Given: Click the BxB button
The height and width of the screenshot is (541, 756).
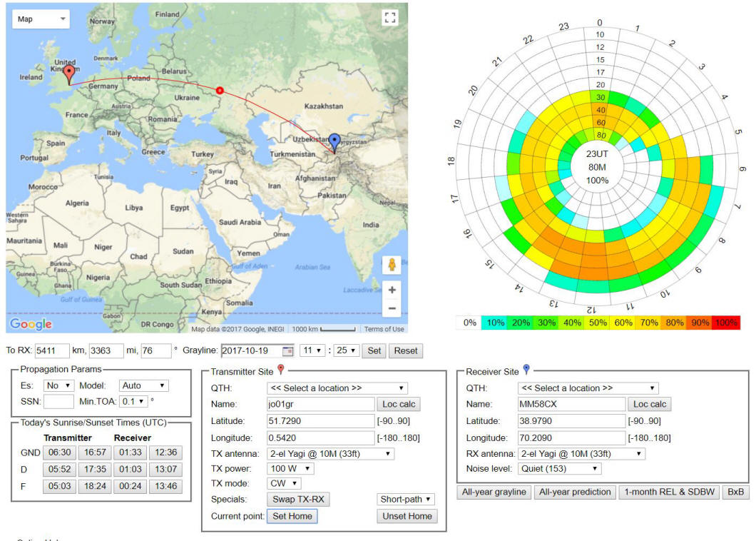Looking at the screenshot, I should coord(736,492).
